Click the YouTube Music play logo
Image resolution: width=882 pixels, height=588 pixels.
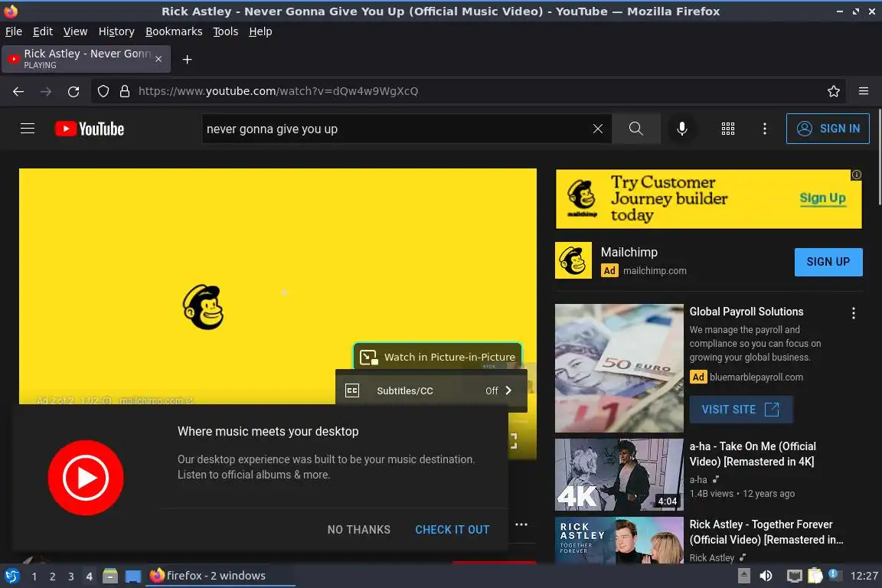tap(86, 478)
